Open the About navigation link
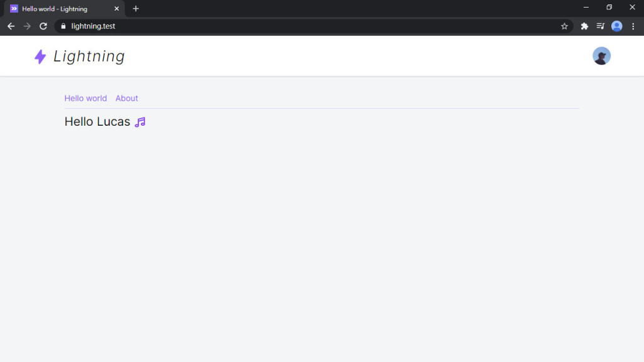Viewport: 644px width, 362px height. coord(126,98)
